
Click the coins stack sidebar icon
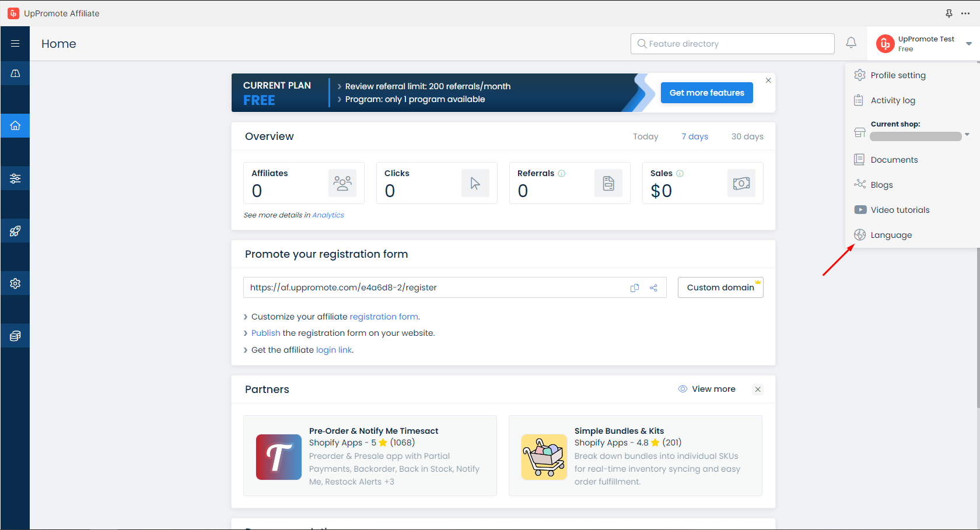pyautogui.click(x=15, y=336)
